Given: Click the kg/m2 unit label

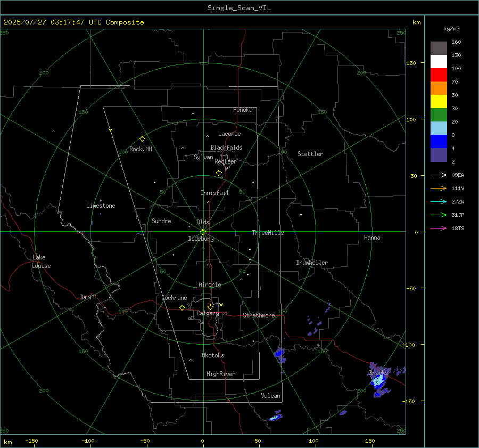Looking at the screenshot, I should (x=451, y=29).
